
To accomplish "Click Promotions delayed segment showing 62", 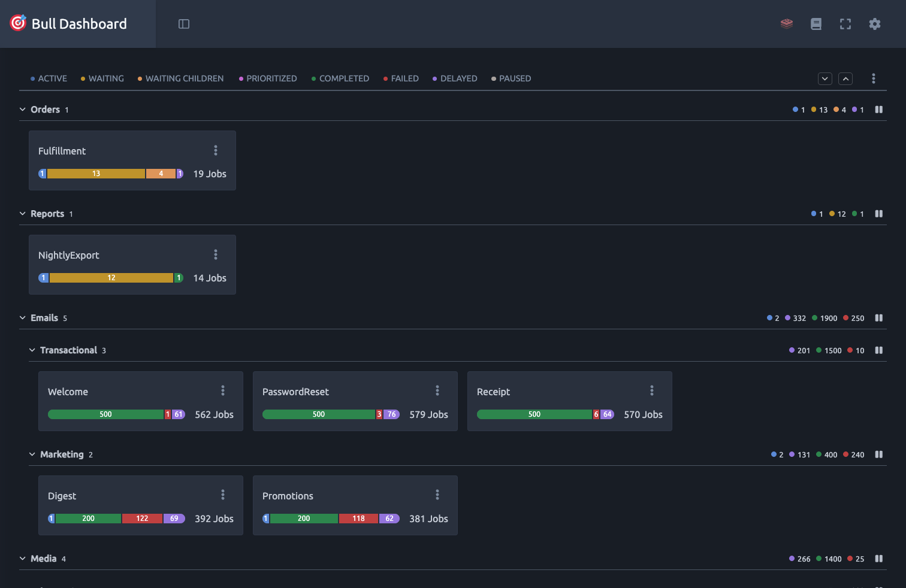I will (x=389, y=519).
